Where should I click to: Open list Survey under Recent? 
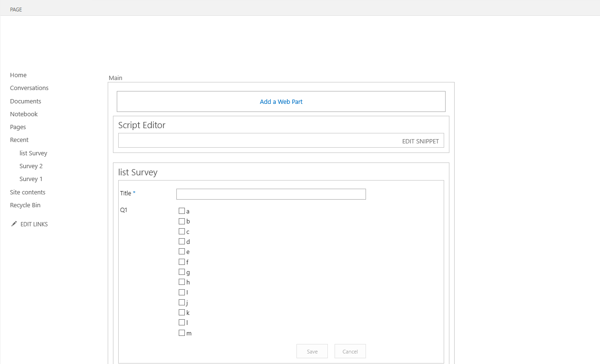[33, 153]
